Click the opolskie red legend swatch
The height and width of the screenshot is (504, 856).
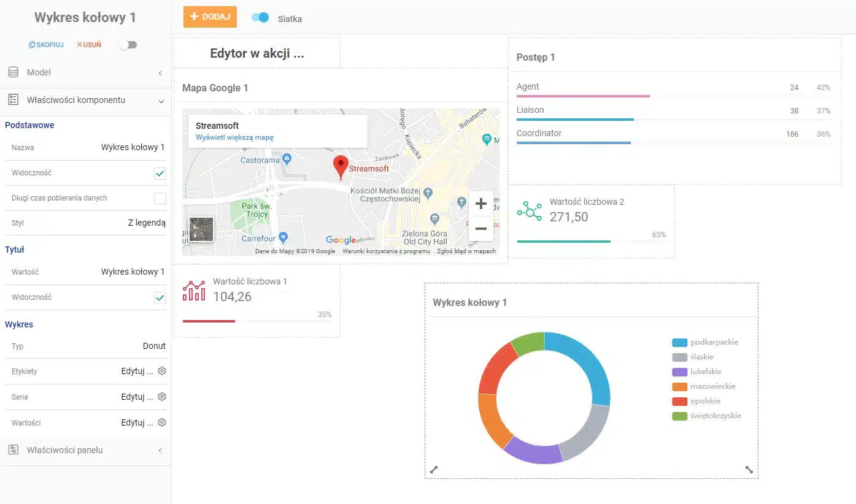[x=679, y=401]
